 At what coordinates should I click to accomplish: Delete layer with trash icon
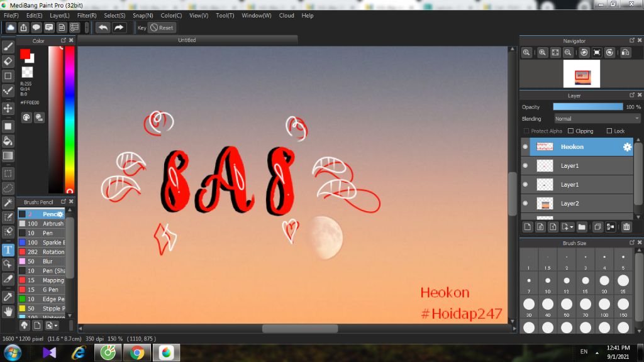tap(626, 227)
